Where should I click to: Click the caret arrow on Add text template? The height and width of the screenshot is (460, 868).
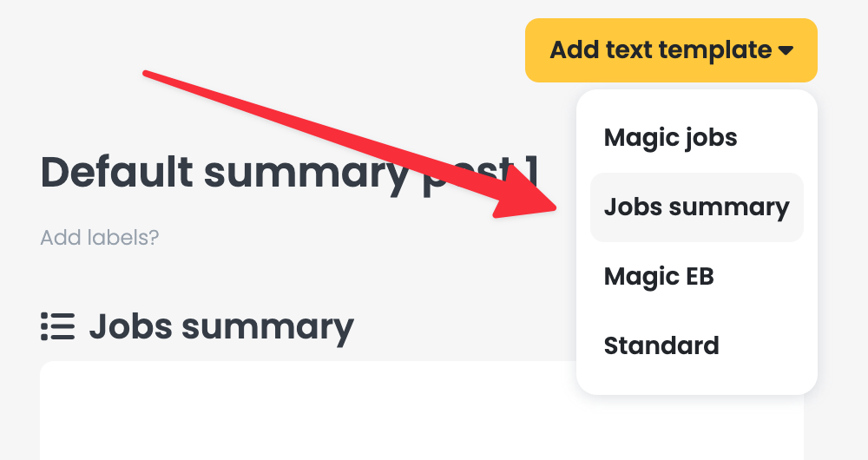pos(786,50)
